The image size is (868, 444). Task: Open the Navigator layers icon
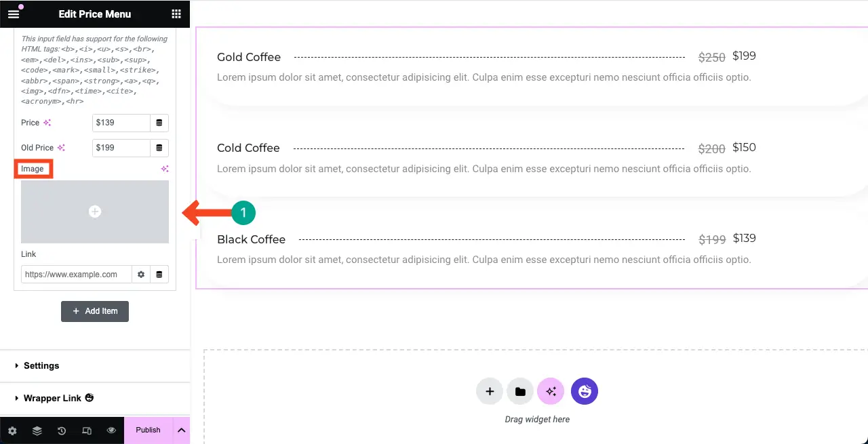37,430
